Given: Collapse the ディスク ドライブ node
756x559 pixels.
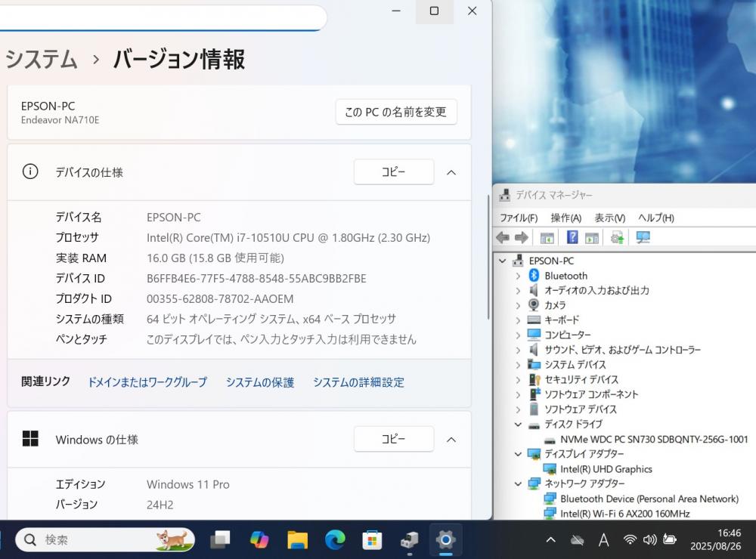Looking at the screenshot, I should click(x=518, y=425).
